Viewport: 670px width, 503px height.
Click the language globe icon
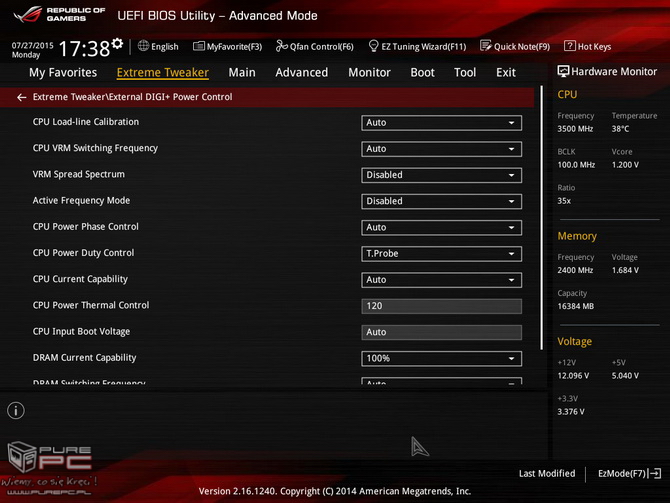(143, 46)
